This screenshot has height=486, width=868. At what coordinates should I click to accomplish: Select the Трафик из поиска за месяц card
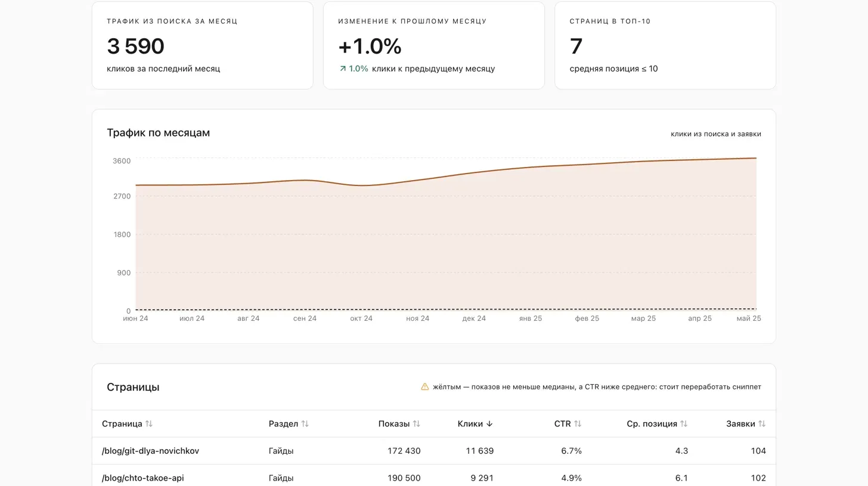click(x=203, y=45)
